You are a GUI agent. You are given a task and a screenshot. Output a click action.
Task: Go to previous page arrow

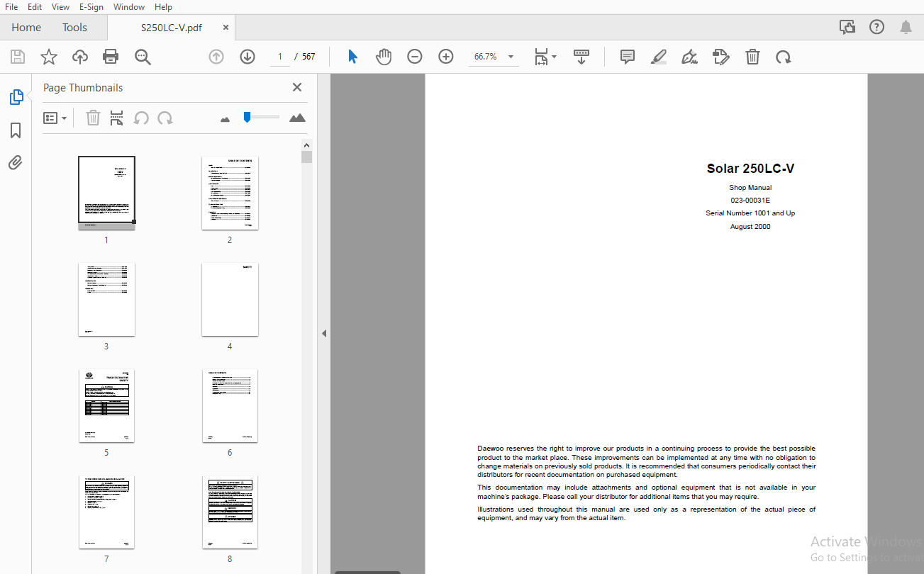pyautogui.click(x=216, y=57)
